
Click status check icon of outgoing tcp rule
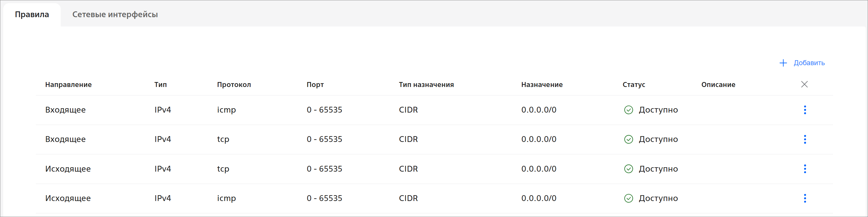pos(628,169)
